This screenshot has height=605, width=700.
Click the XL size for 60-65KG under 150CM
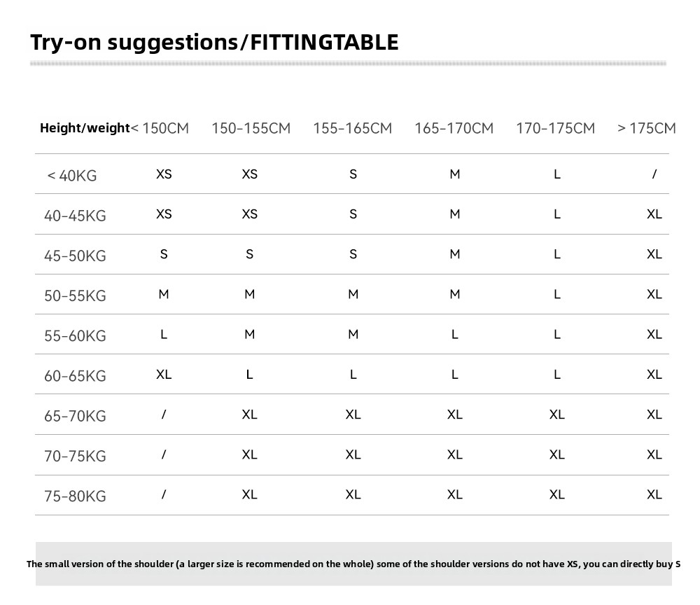point(164,375)
